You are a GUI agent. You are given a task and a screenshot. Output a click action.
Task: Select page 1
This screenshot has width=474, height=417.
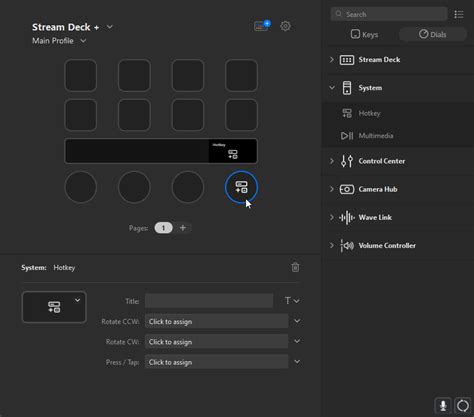pos(163,228)
